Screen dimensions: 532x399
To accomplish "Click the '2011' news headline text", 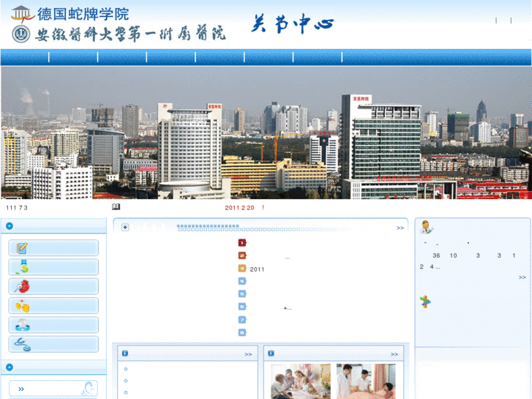I will [x=257, y=269].
